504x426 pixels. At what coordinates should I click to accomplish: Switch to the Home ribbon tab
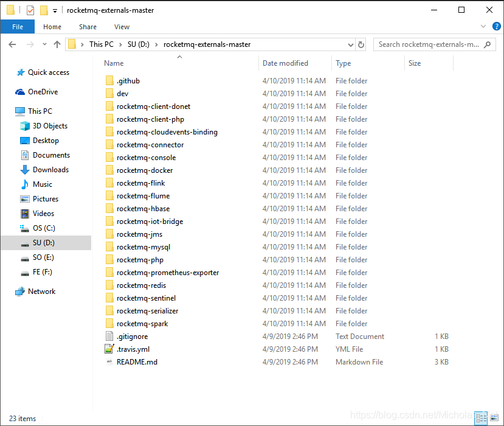tap(52, 27)
